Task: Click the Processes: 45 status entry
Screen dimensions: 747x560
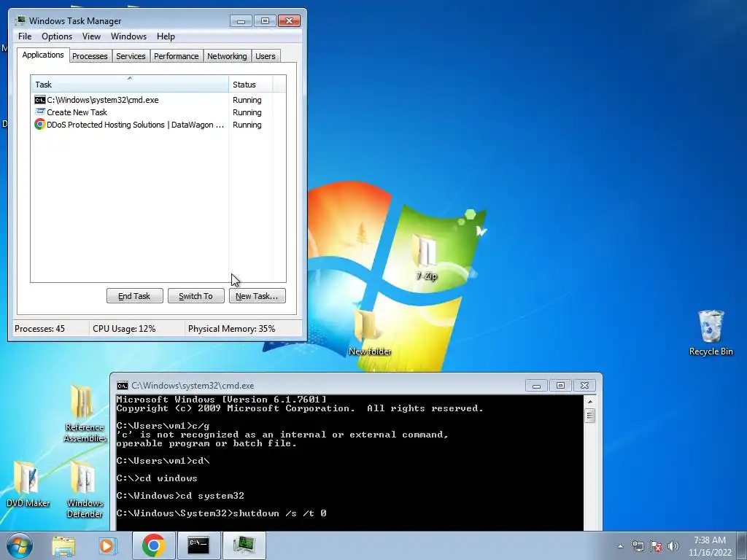Action: pyautogui.click(x=39, y=329)
